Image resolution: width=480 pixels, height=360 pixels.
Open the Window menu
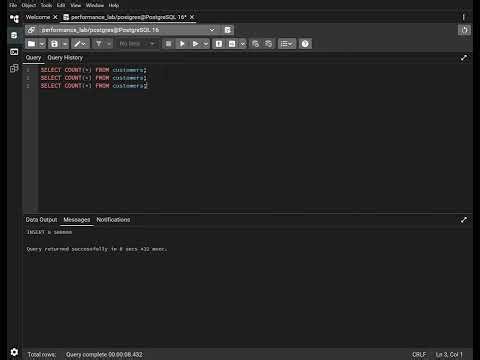pyautogui.click(x=95, y=5)
